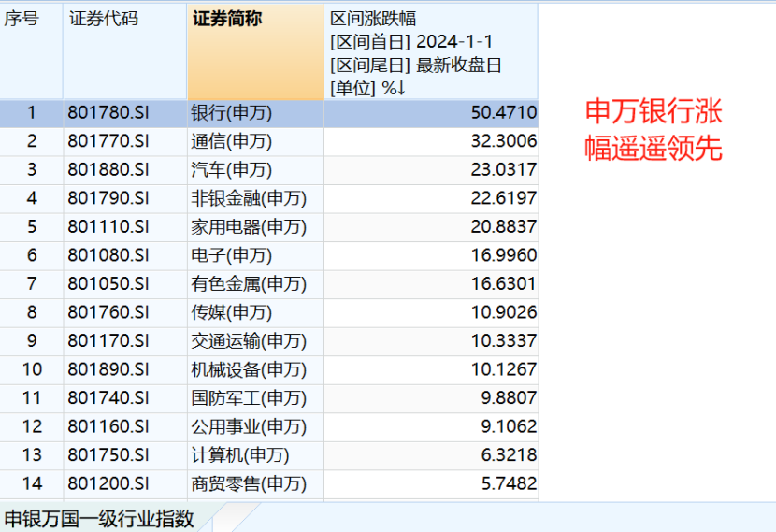Image resolution: width=776 pixels, height=532 pixels.
Task: Click code cell 801790.SI
Action: click(125, 198)
